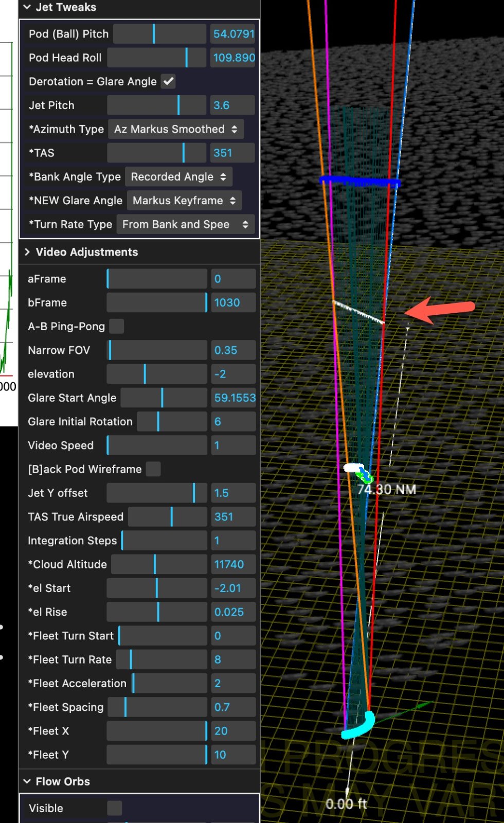This screenshot has height=823, width=504.
Task: Click the Jet Pitch value field
Action: pyautogui.click(x=232, y=105)
